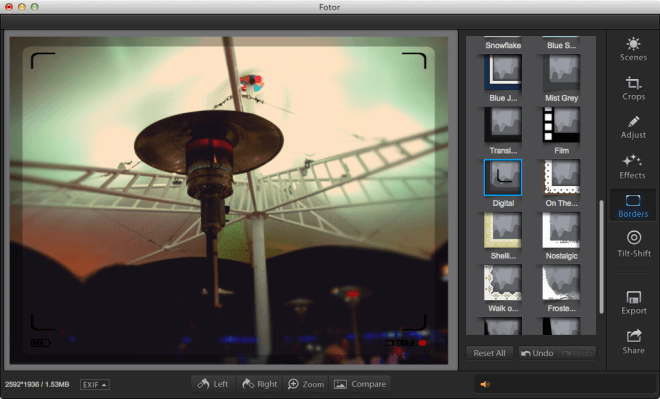Rotate the photo Right

[260, 384]
